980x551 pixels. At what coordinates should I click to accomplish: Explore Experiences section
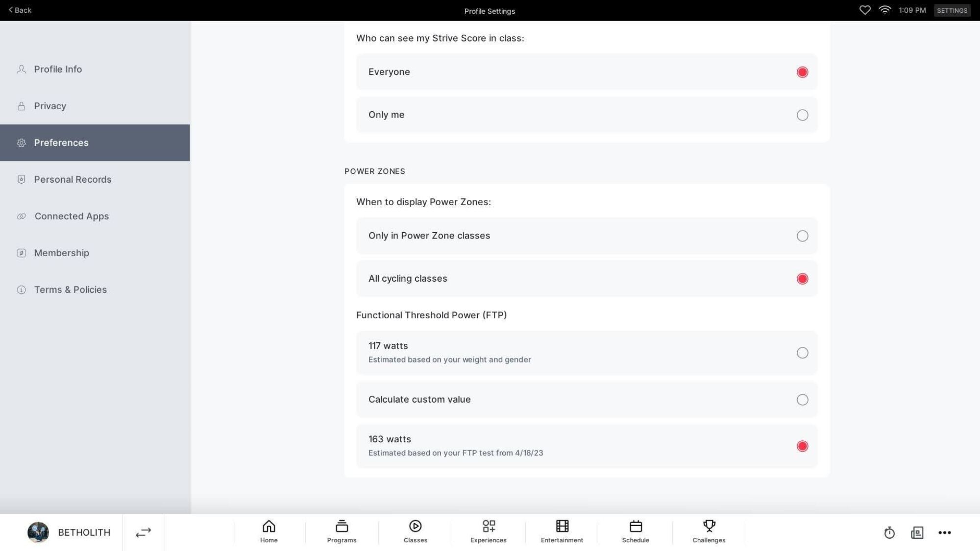click(488, 531)
